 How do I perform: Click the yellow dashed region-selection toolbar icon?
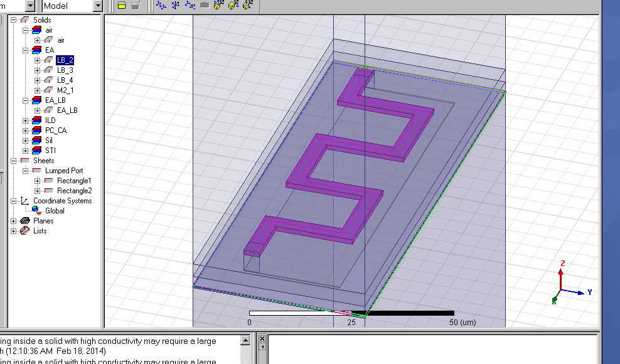coord(122,6)
